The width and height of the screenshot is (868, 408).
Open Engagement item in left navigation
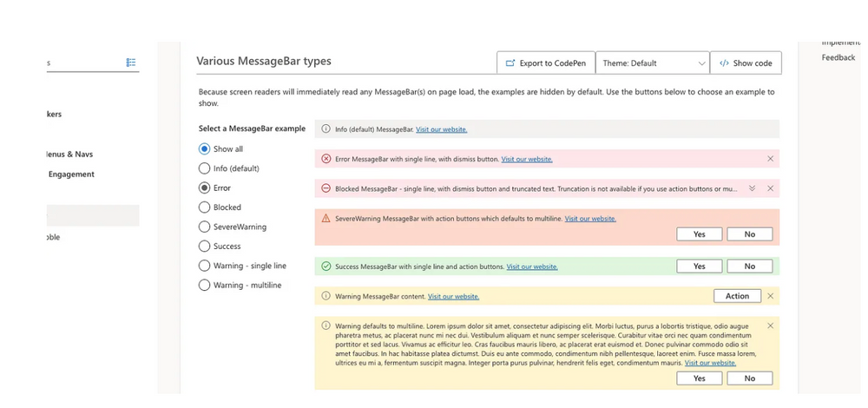(x=71, y=174)
